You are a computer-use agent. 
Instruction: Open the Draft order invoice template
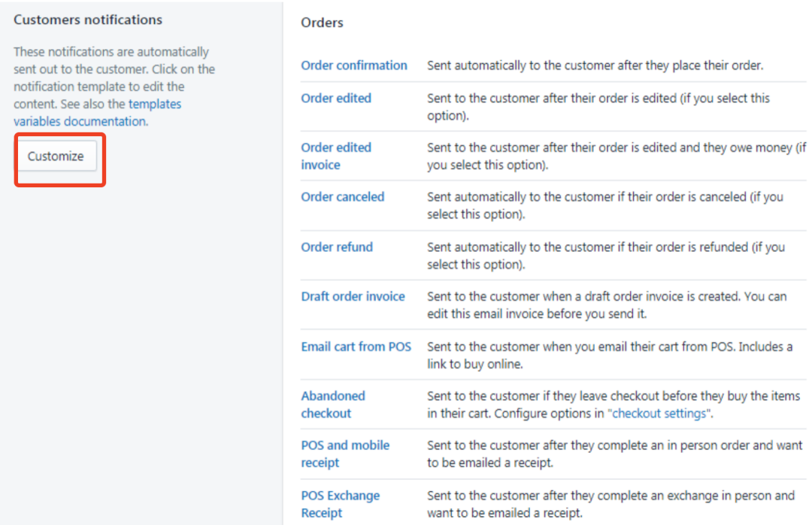pyautogui.click(x=353, y=296)
